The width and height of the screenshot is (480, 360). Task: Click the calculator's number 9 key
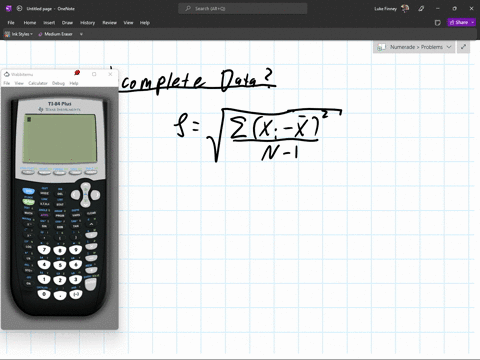[76, 250]
